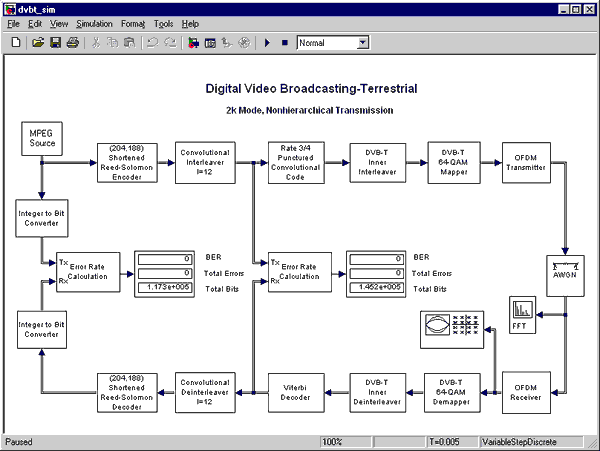This screenshot has width=600, height=451.
Task: Select the left Error Rate Calculation block
Action: click(x=88, y=272)
